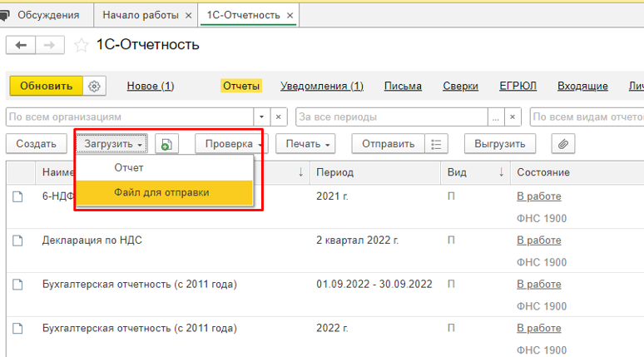
Task: Clear the organization filter field
Action: pos(279,117)
